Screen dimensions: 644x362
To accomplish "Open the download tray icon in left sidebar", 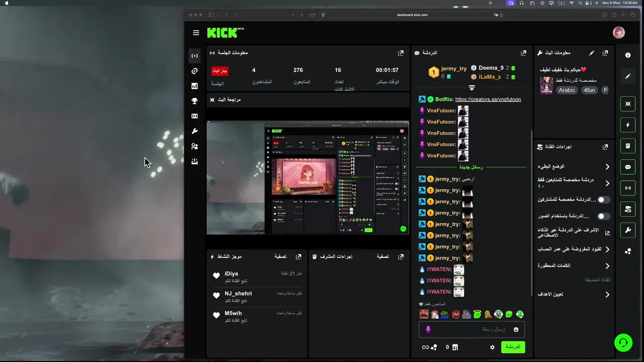I will point(195,161).
